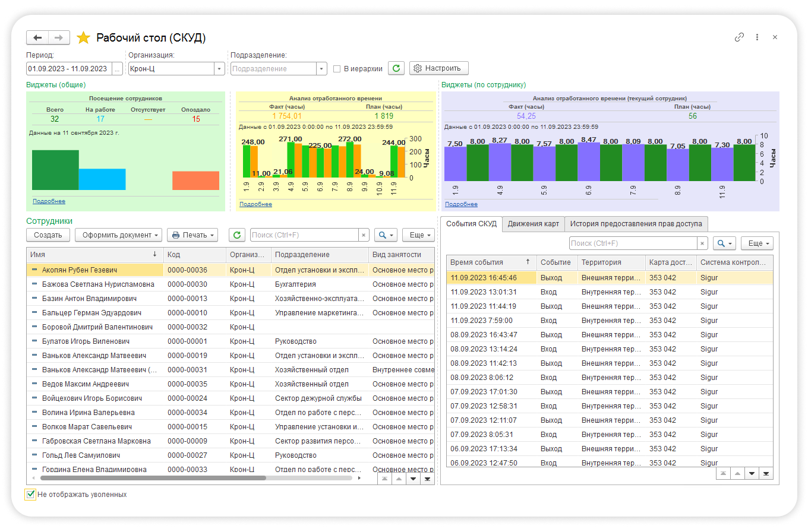
Task: Open the Печать dropdown menu
Action: (192, 235)
